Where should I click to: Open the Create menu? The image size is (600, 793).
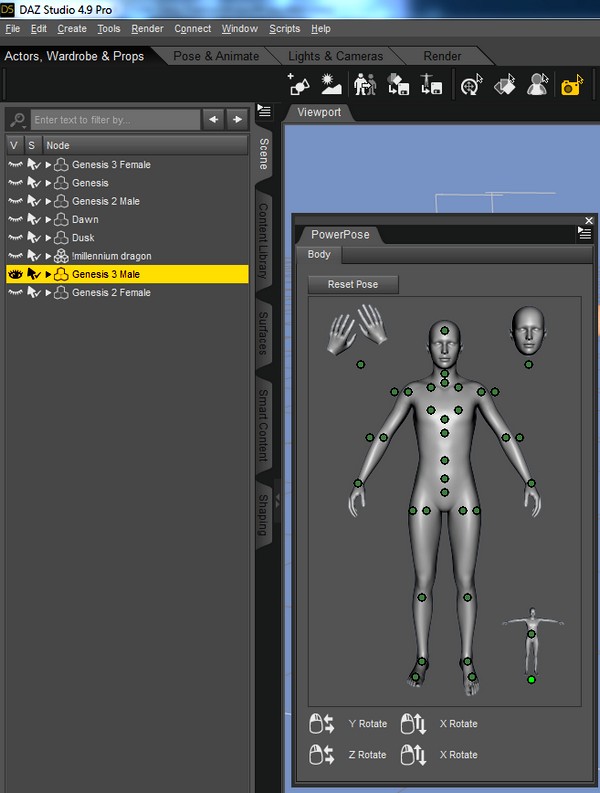pos(72,29)
